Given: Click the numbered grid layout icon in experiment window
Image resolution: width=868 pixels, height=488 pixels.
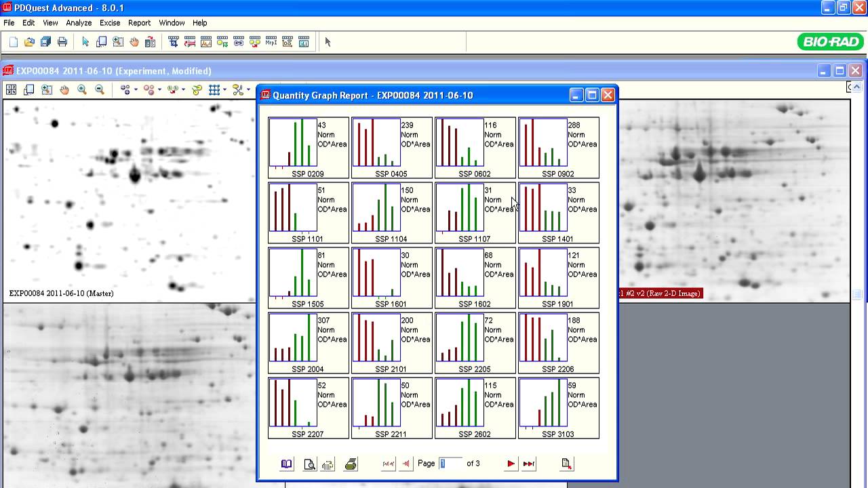Looking at the screenshot, I should (12, 89).
